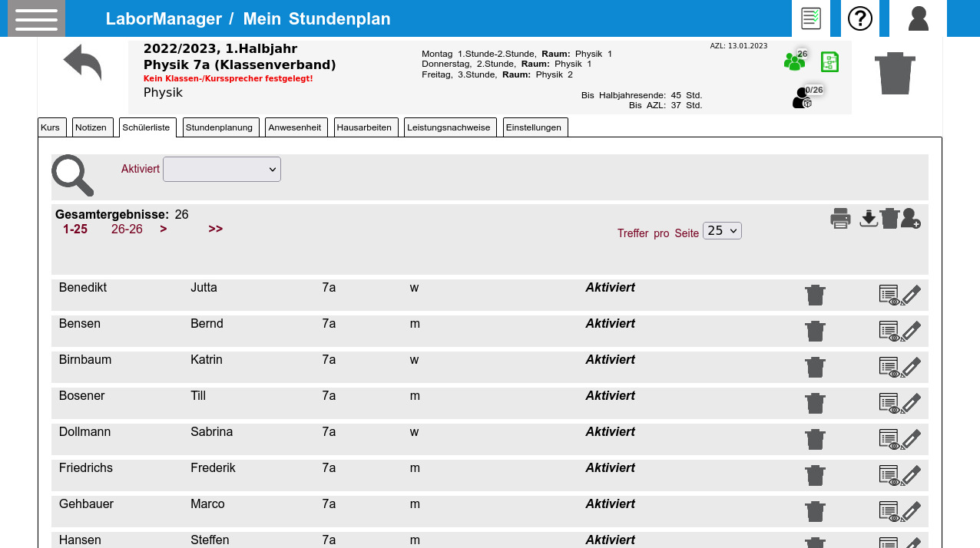View details of Dollmann Sabrina
980x548 pixels.
(x=889, y=440)
